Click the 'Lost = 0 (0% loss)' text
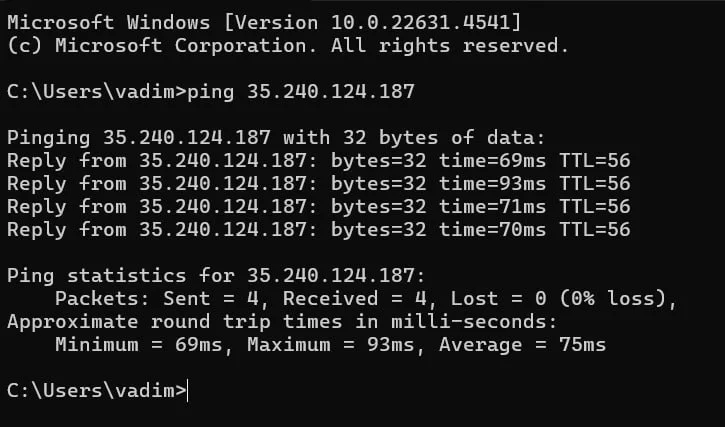725x427 pixels. (x=558, y=299)
